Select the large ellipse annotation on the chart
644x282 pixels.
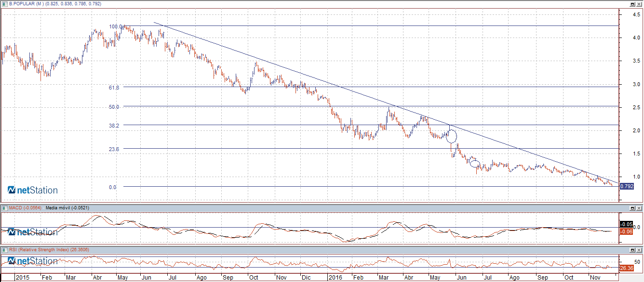451,136
